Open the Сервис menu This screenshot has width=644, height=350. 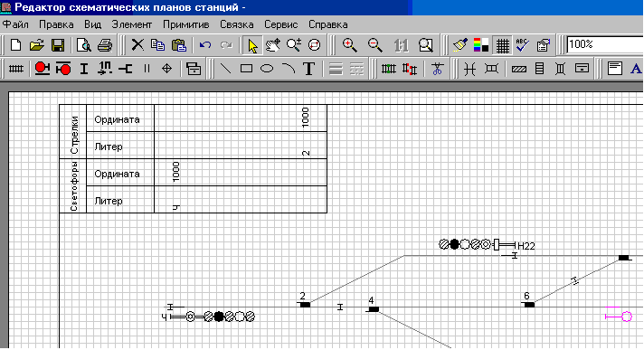point(281,24)
